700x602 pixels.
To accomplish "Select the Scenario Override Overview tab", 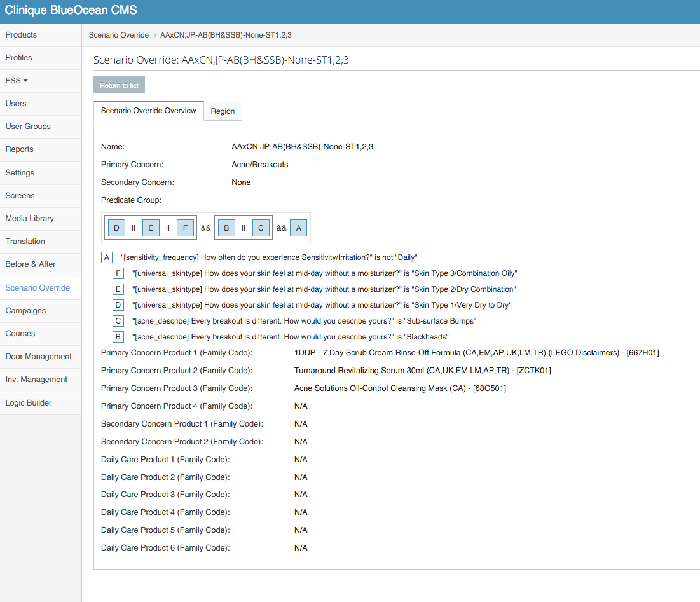I will 149,111.
